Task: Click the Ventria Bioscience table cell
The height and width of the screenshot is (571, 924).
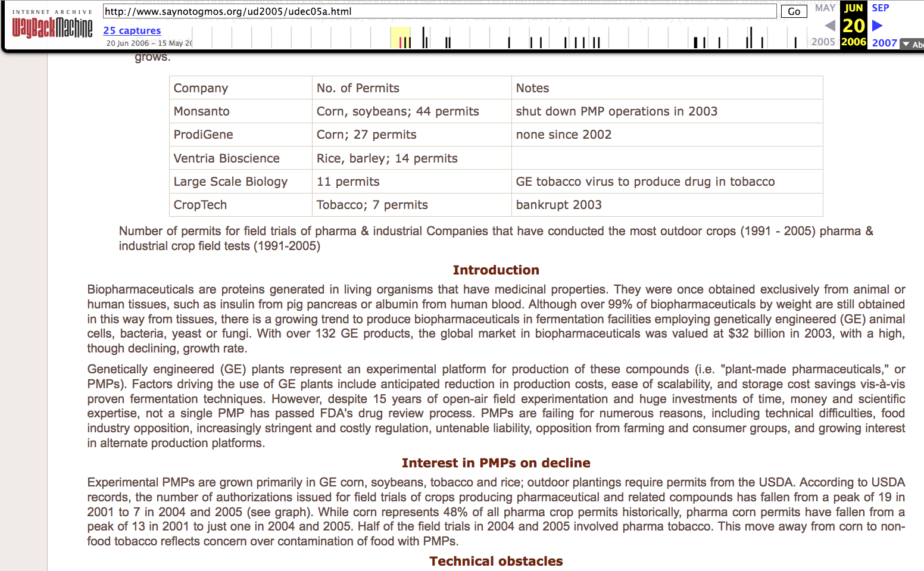Action: click(x=241, y=158)
